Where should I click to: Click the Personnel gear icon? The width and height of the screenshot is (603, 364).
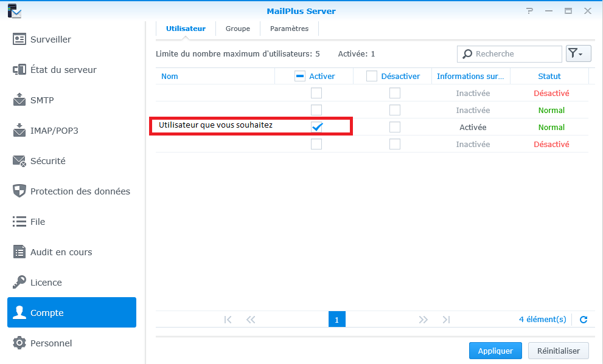[19, 343]
